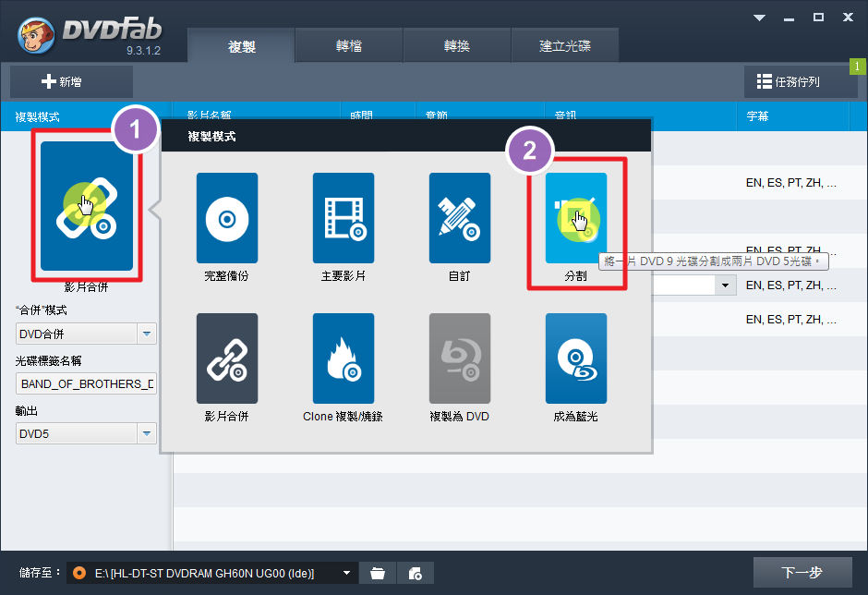This screenshot has width=868, height=595.
Task: Switch to the 轉檔 tab
Action: [349, 46]
